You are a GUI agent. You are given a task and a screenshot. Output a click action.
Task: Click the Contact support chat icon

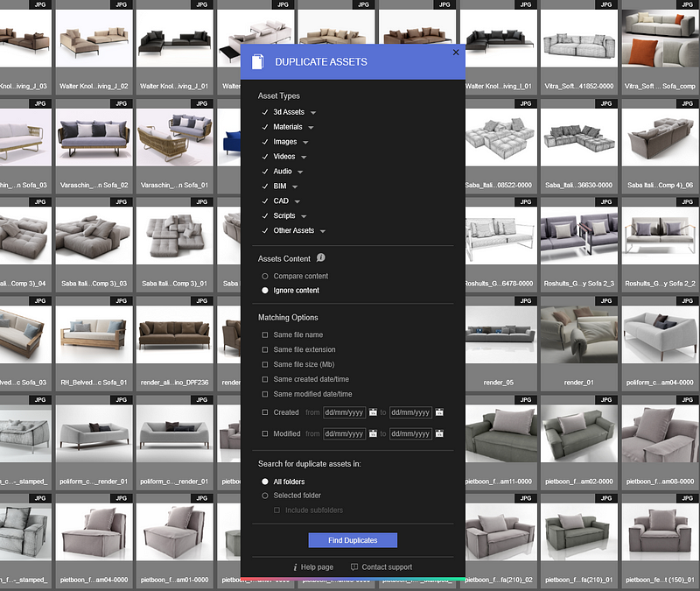click(354, 566)
